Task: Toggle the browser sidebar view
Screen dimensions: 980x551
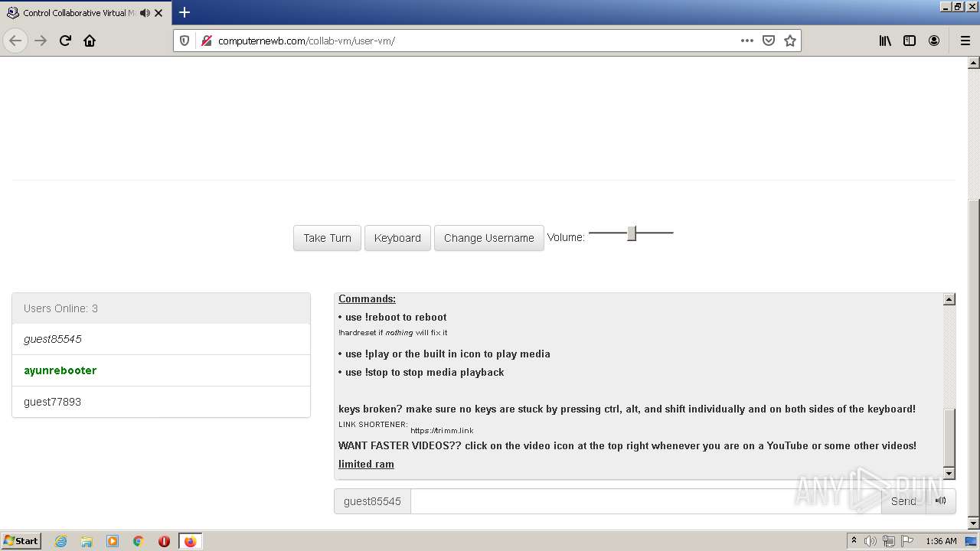Action: coord(910,41)
